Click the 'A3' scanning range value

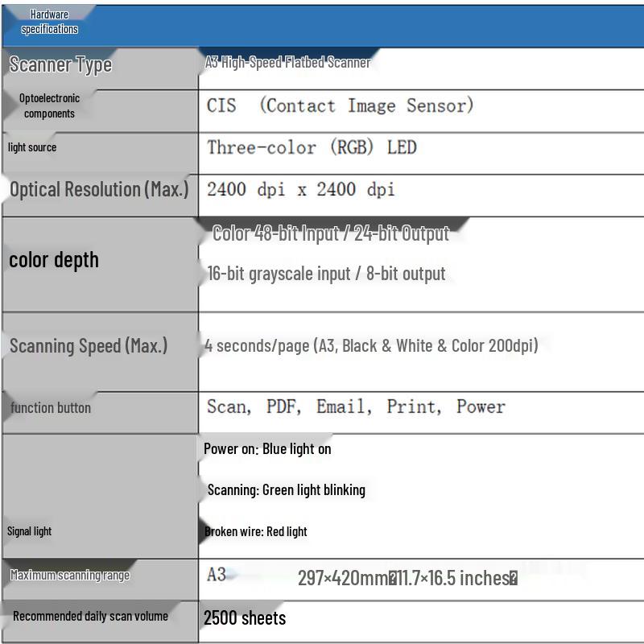pyautogui.click(x=217, y=575)
